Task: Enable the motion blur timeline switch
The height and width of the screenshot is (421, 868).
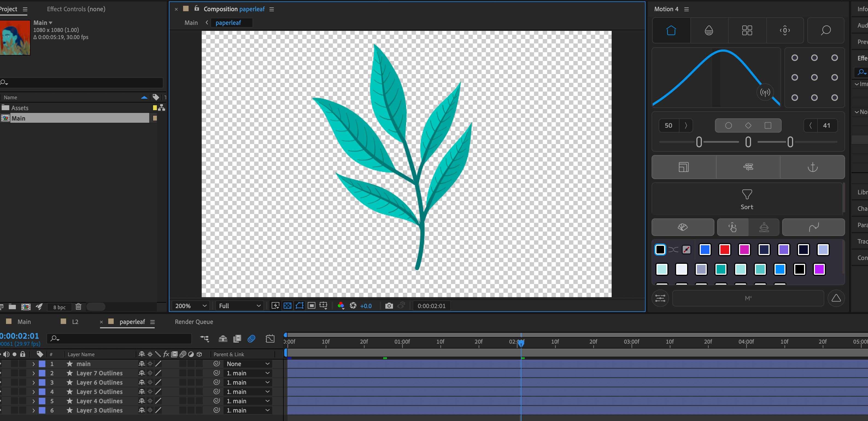Action: click(x=251, y=338)
